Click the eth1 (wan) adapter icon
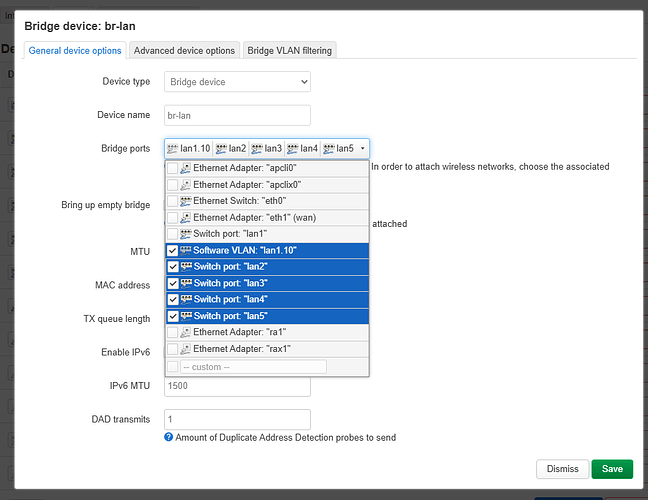 point(186,217)
